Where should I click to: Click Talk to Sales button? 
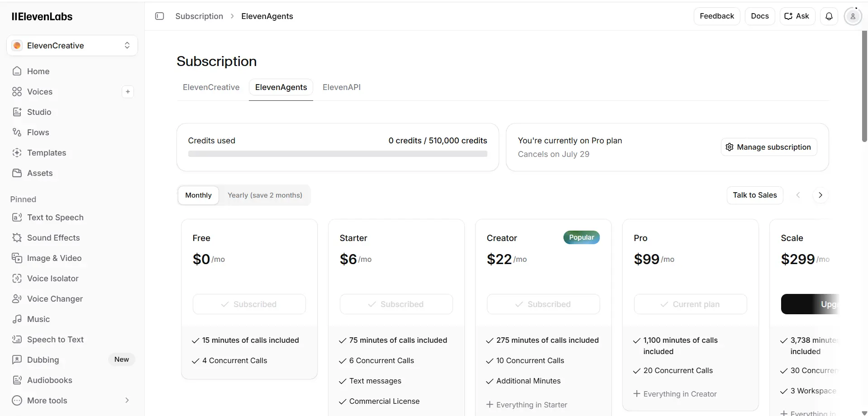(x=755, y=195)
